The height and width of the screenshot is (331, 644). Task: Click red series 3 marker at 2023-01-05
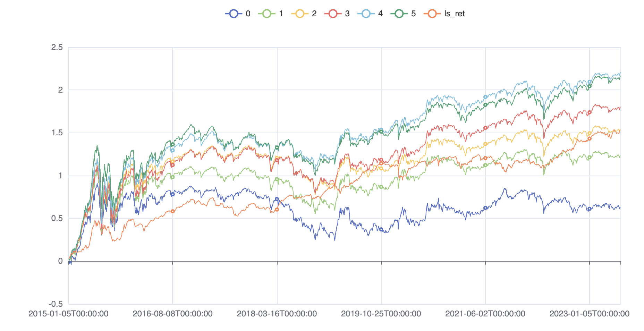(589, 112)
